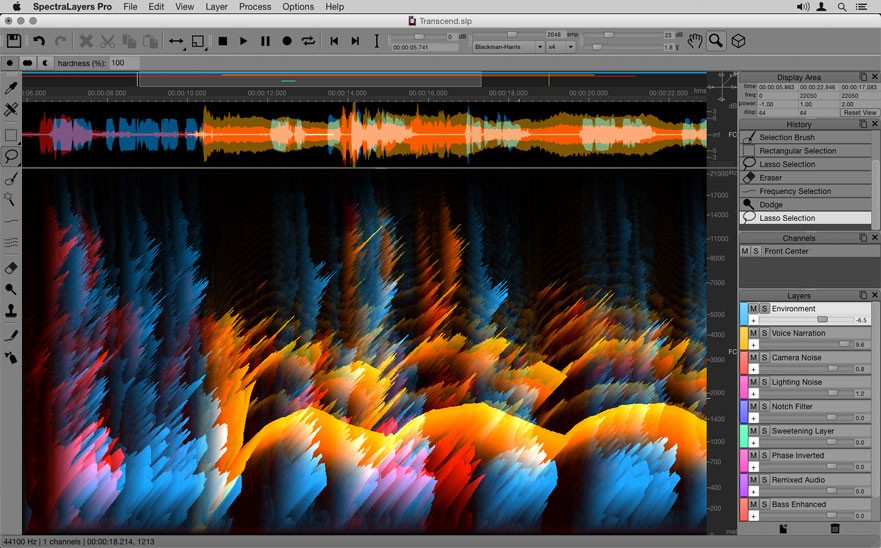Image resolution: width=881 pixels, height=548 pixels.
Task: Select the Hand pan tool
Action: click(x=695, y=41)
